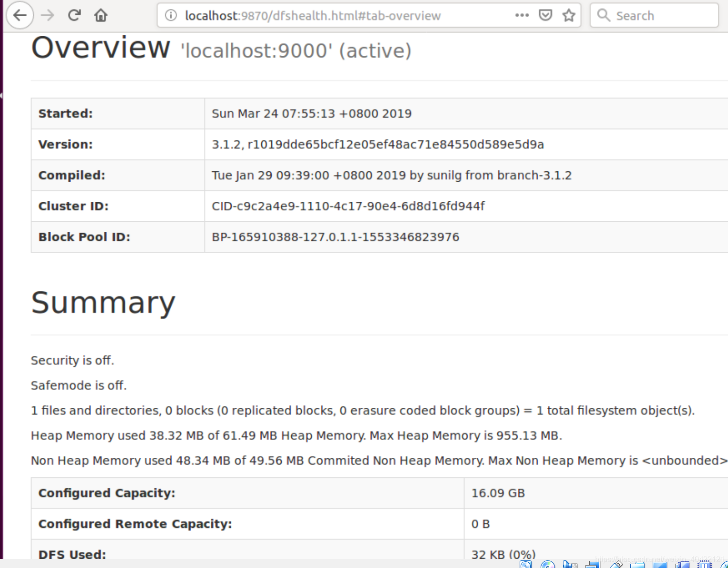Click the Configured Remote Capacity: label
The width and height of the screenshot is (728, 568).
135,524
